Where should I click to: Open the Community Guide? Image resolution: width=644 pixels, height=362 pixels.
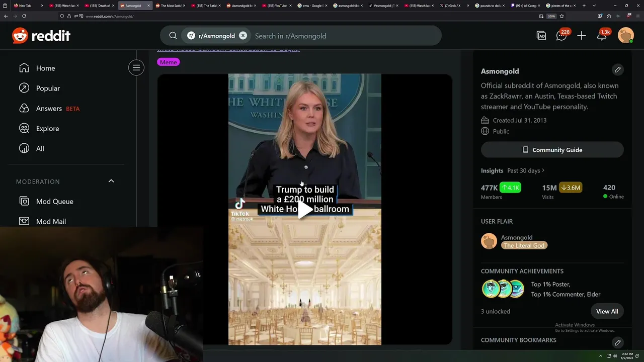click(x=552, y=150)
